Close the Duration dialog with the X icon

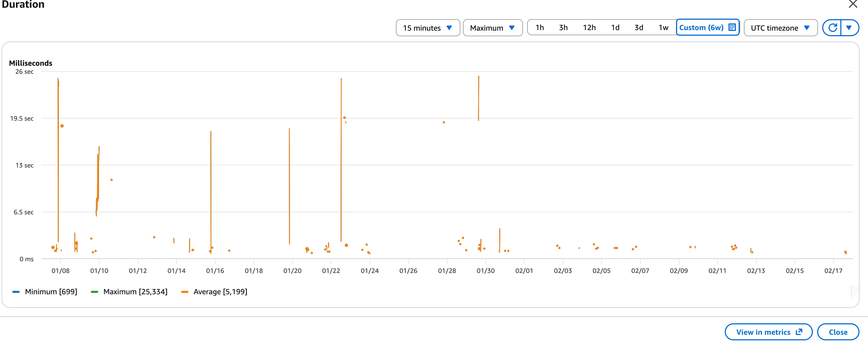[x=853, y=4]
